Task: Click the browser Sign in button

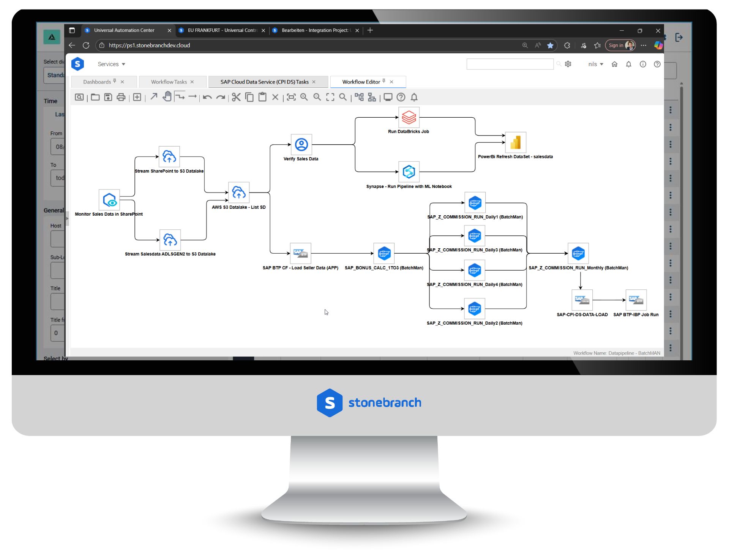Action: click(615, 45)
